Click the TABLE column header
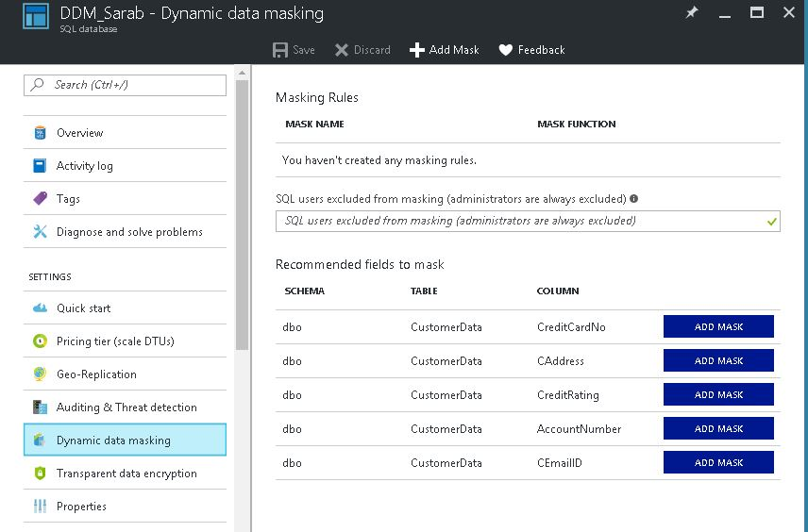Image resolution: width=808 pixels, height=532 pixels. click(x=424, y=291)
